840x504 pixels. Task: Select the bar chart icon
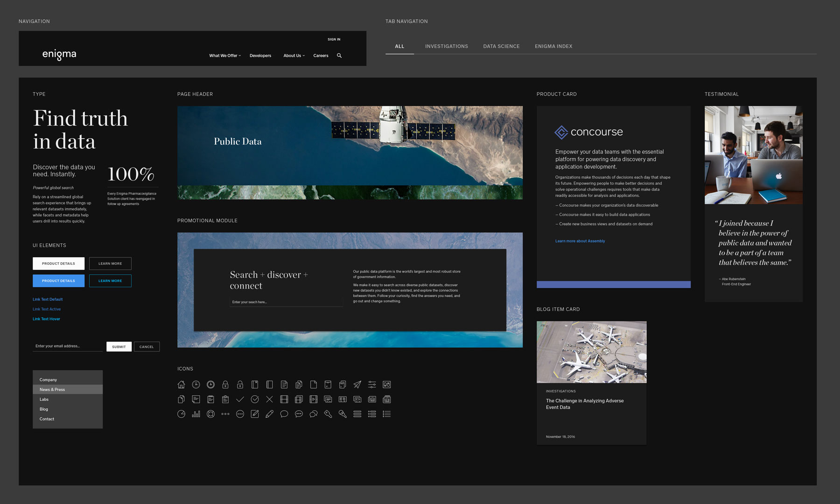(196, 413)
